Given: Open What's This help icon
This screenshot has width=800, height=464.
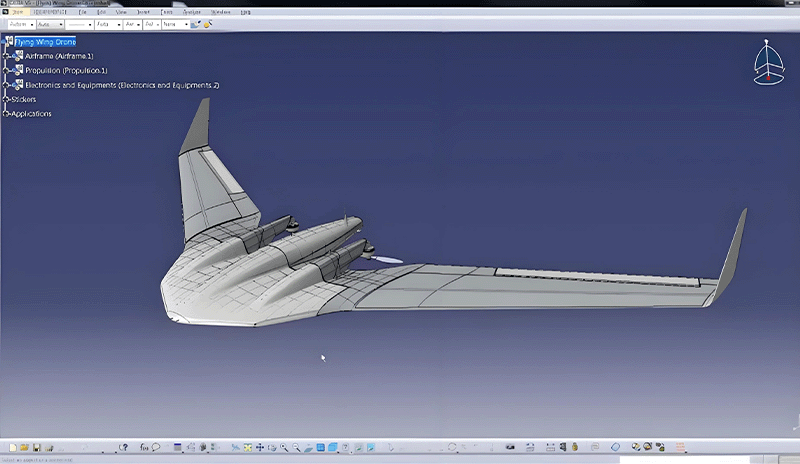Looking at the screenshot, I should point(123,448).
